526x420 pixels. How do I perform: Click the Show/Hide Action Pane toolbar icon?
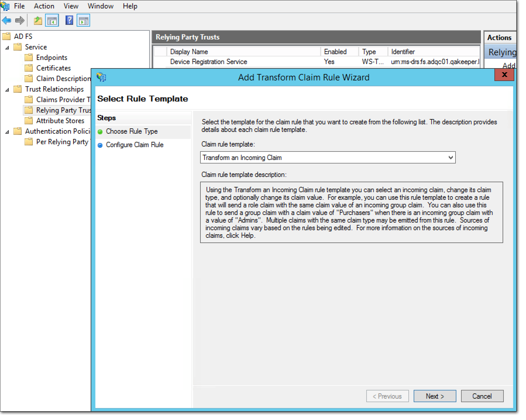[83, 20]
